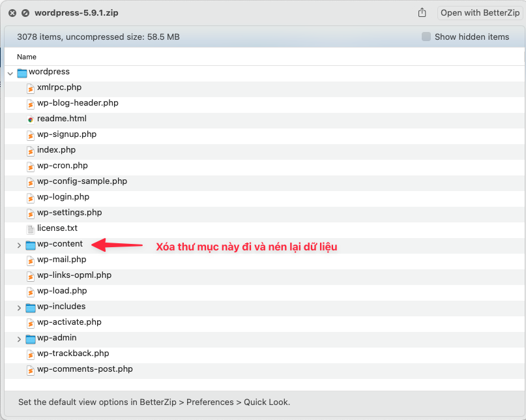Select wp-comments-post.php file name

pyautogui.click(x=85, y=369)
